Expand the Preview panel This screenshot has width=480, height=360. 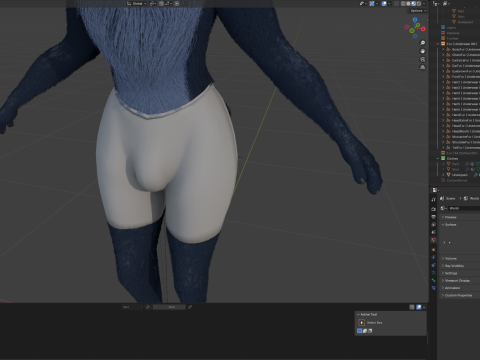click(460, 217)
